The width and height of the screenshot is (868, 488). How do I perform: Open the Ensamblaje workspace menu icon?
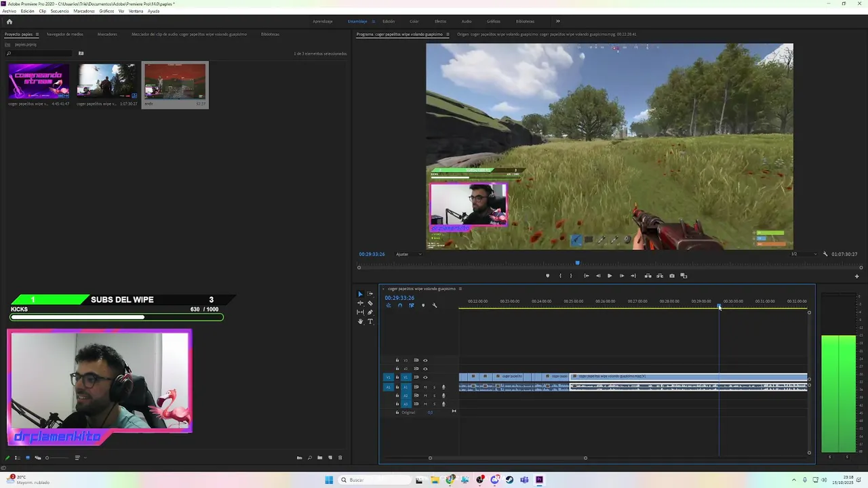pos(373,21)
